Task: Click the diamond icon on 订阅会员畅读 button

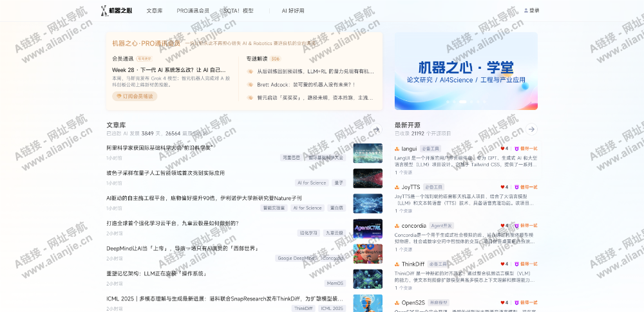Action: coord(119,96)
